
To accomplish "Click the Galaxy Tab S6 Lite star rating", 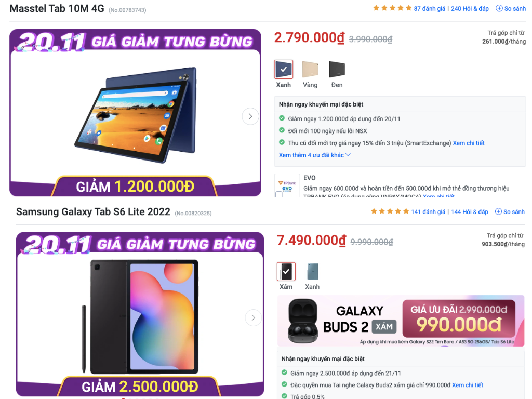I will tap(390, 211).
